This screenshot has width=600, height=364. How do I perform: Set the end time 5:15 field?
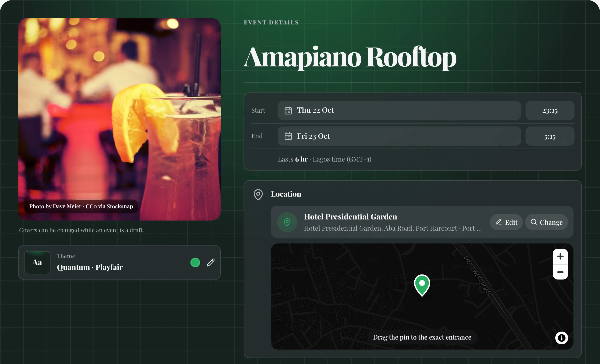click(x=550, y=136)
